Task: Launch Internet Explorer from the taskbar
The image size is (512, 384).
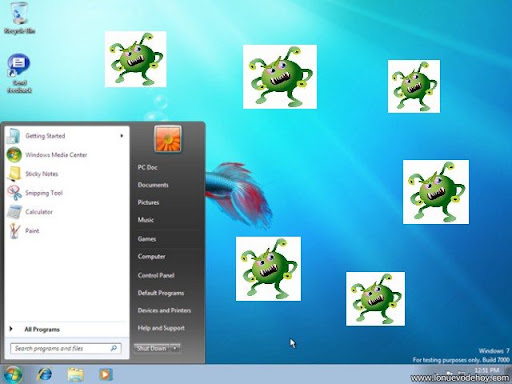Action: coord(44,374)
